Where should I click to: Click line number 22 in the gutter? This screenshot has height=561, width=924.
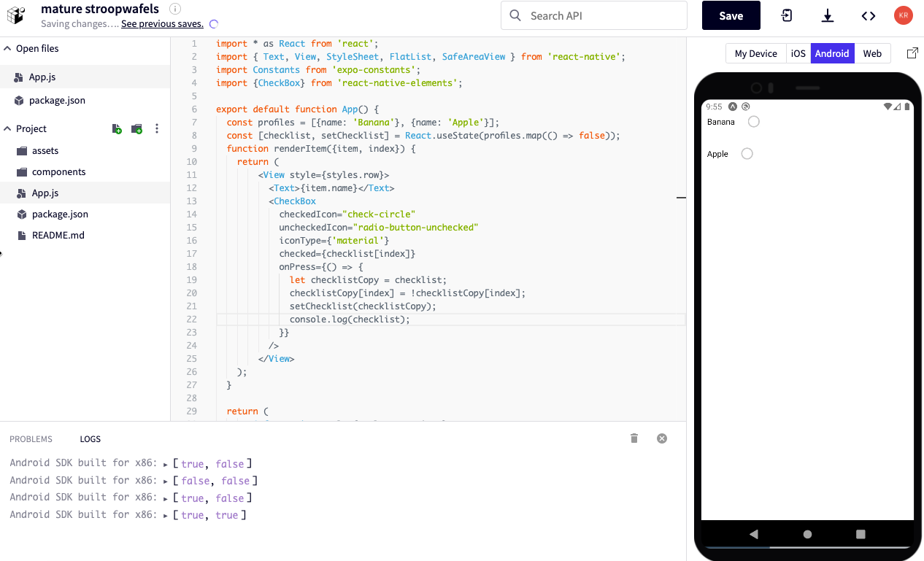point(192,320)
